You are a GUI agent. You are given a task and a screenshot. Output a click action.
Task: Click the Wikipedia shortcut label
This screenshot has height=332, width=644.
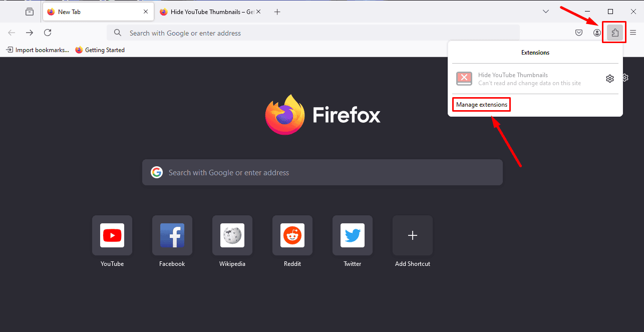pos(232,264)
